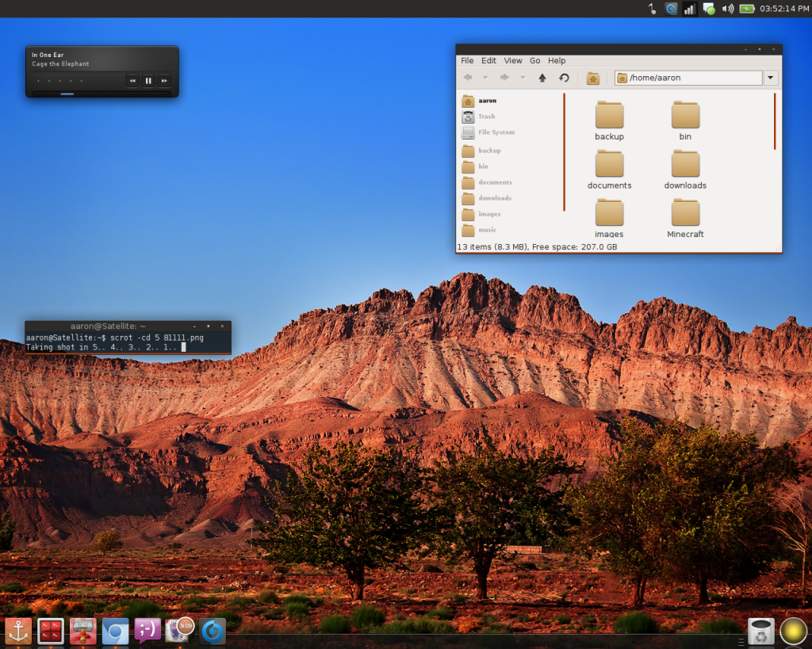Click the up arrow to open parent folder
The width and height of the screenshot is (812, 649).
542,78
